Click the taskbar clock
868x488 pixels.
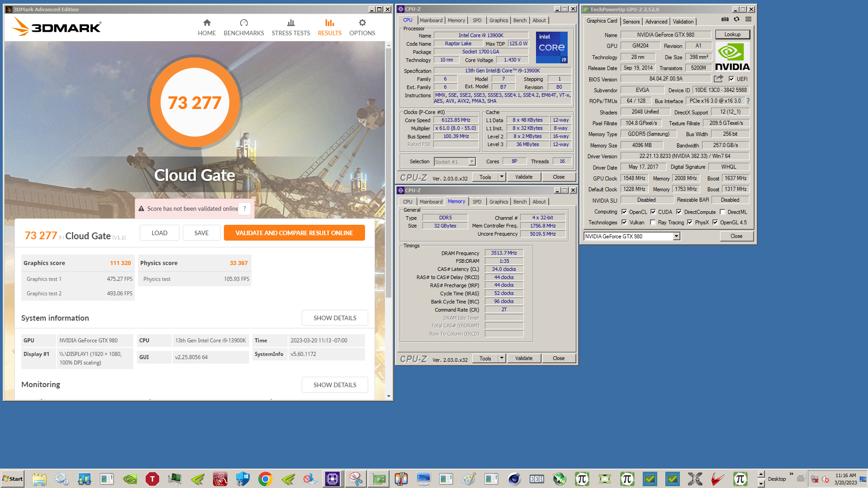tap(845, 479)
